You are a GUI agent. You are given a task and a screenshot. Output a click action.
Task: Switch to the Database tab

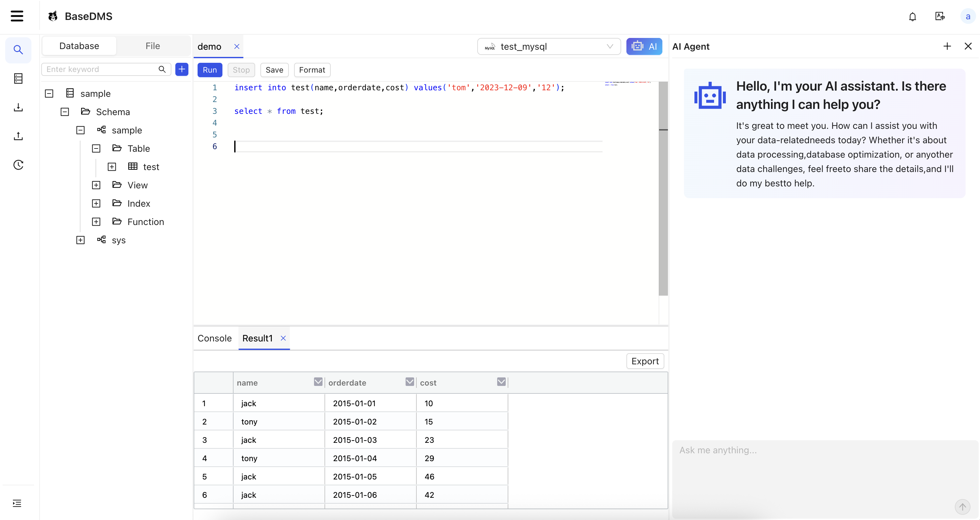(x=79, y=46)
